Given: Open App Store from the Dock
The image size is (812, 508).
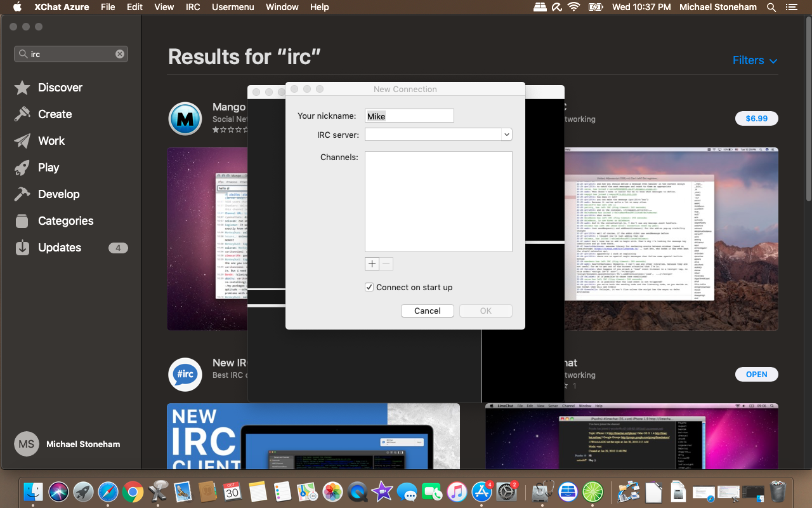Looking at the screenshot, I should [x=481, y=491].
